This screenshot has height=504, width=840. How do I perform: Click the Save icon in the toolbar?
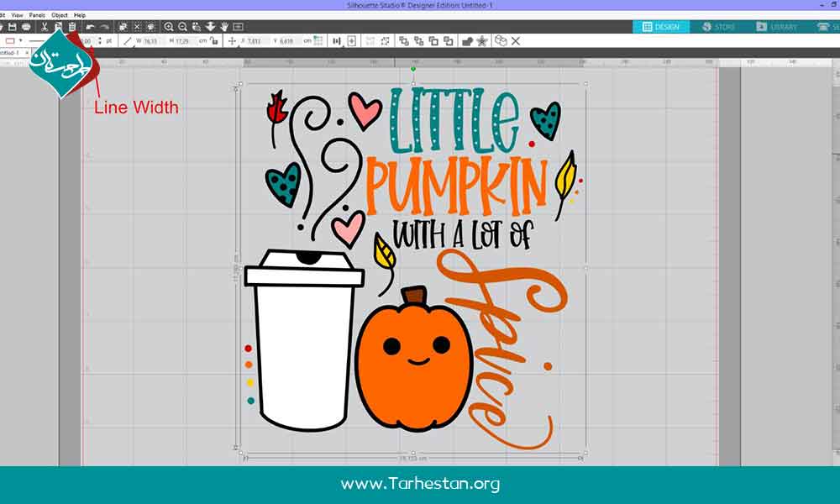[x=13, y=27]
